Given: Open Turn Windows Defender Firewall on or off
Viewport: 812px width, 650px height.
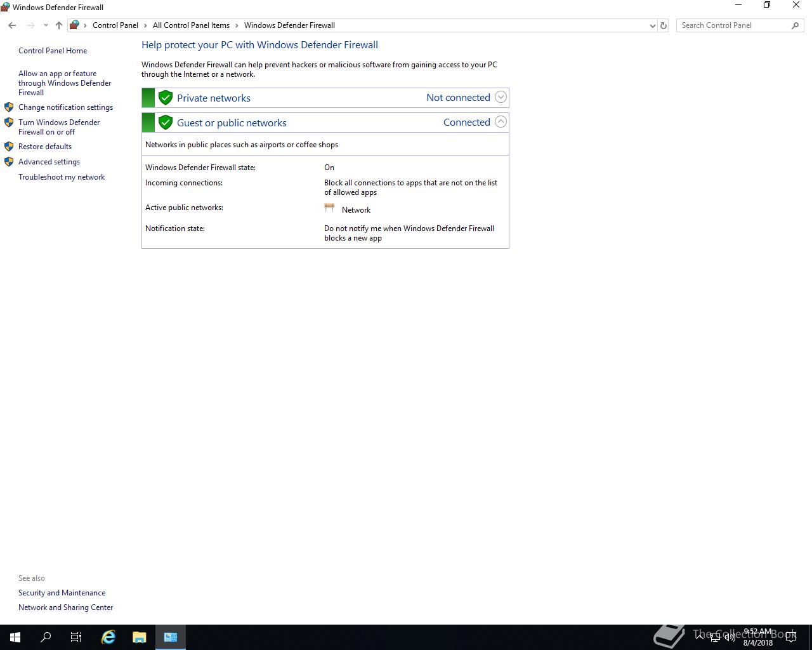Looking at the screenshot, I should click(x=59, y=127).
